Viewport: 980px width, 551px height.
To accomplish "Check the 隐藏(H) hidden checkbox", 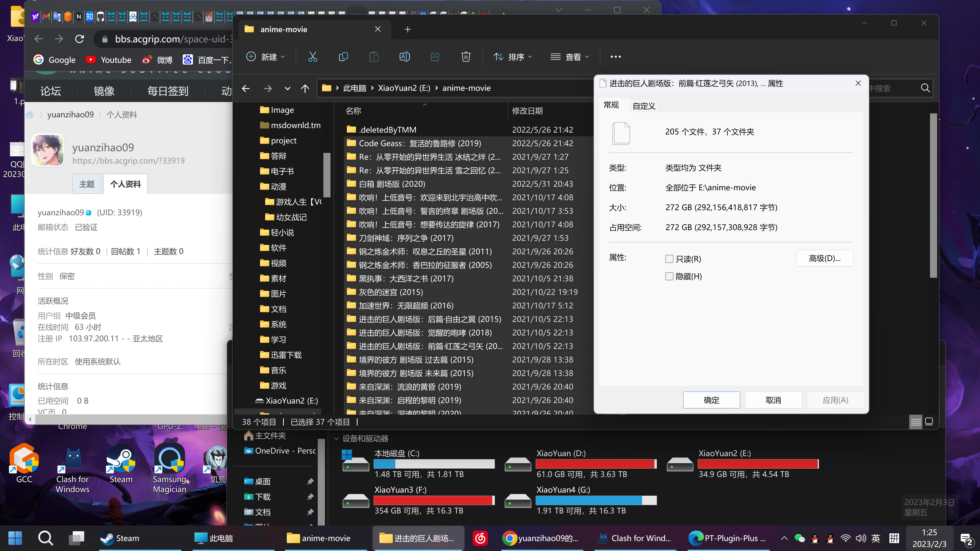I will click(669, 277).
